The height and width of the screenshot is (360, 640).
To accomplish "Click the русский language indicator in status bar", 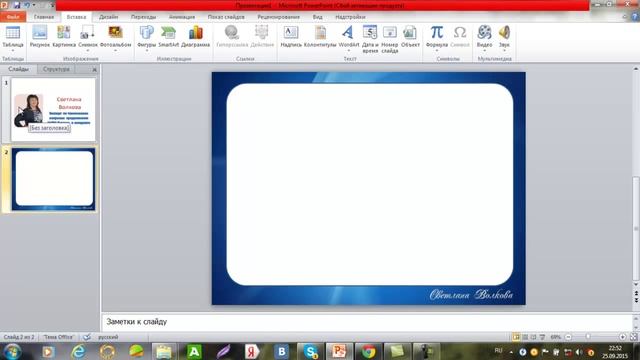I will 108,337.
